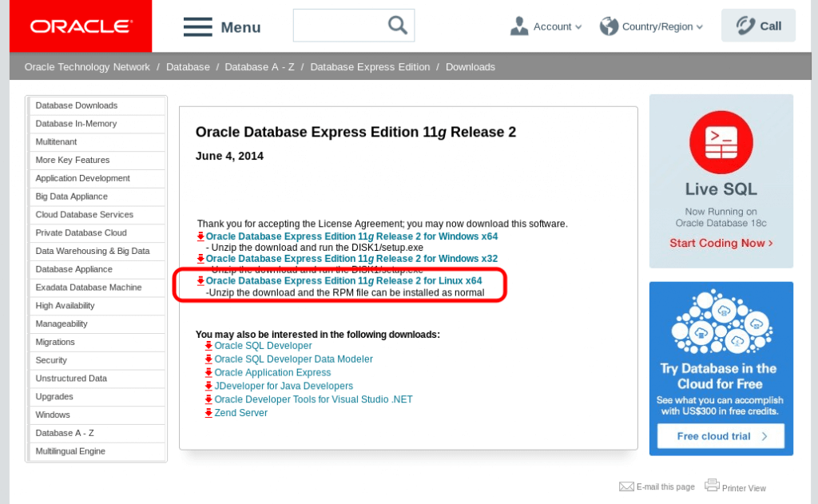Screen dimensions: 818x504
Task: Download Express Edition for Windows x64
Action: (351, 236)
